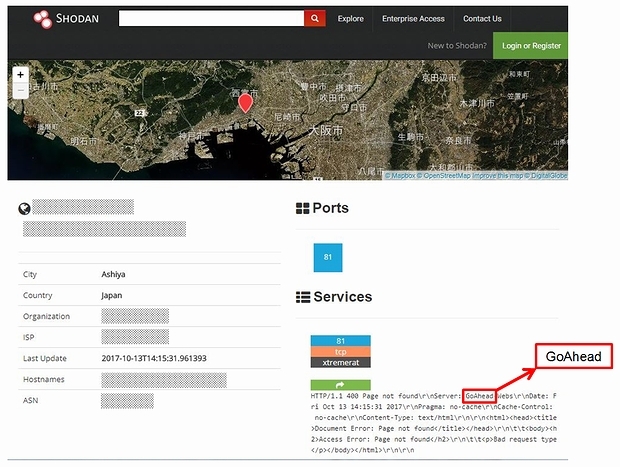Viewport: 620px width, 467px height.
Task: Click the globe icon beside host address
Action: tap(25, 209)
